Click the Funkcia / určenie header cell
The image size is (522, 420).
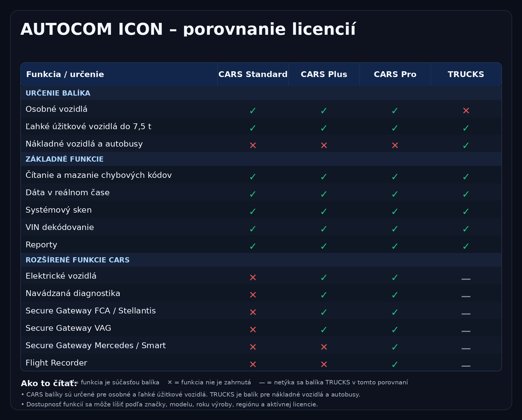pyautogui.click(x=65, y=74)
